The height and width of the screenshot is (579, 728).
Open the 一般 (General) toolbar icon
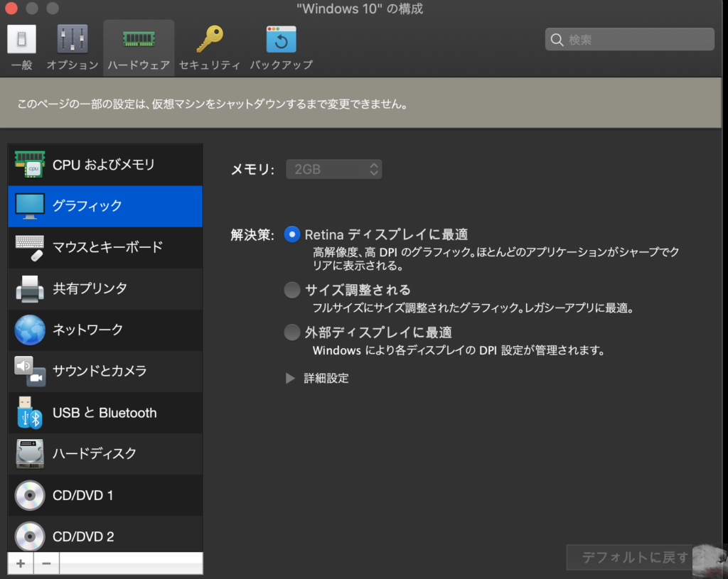coord(21,39)
